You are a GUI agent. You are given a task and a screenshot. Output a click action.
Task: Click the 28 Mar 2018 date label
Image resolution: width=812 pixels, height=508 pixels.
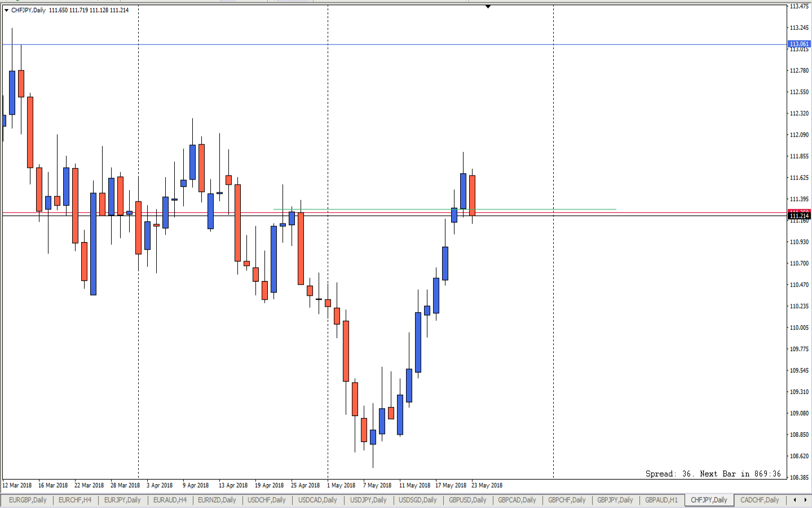tap(125, 485)
